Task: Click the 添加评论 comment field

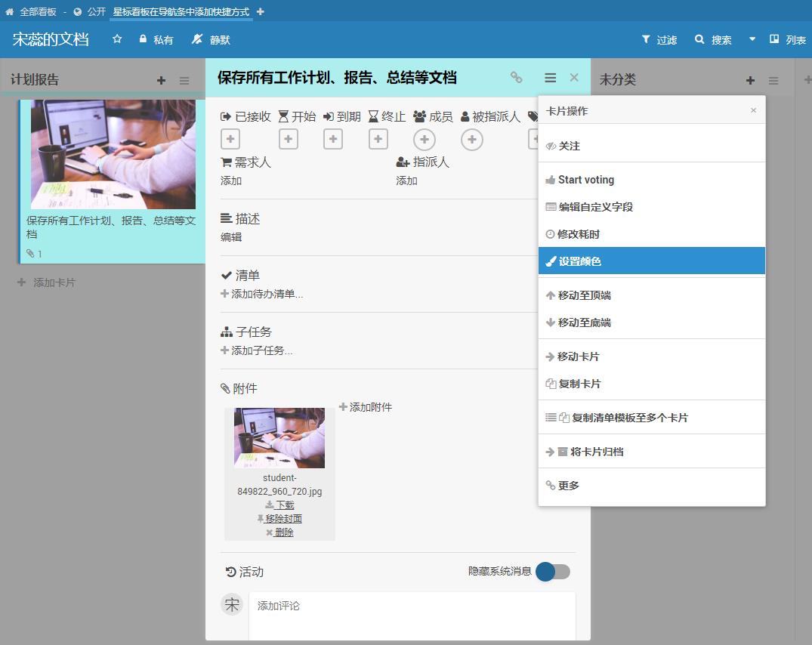Action: pos(412,606)
